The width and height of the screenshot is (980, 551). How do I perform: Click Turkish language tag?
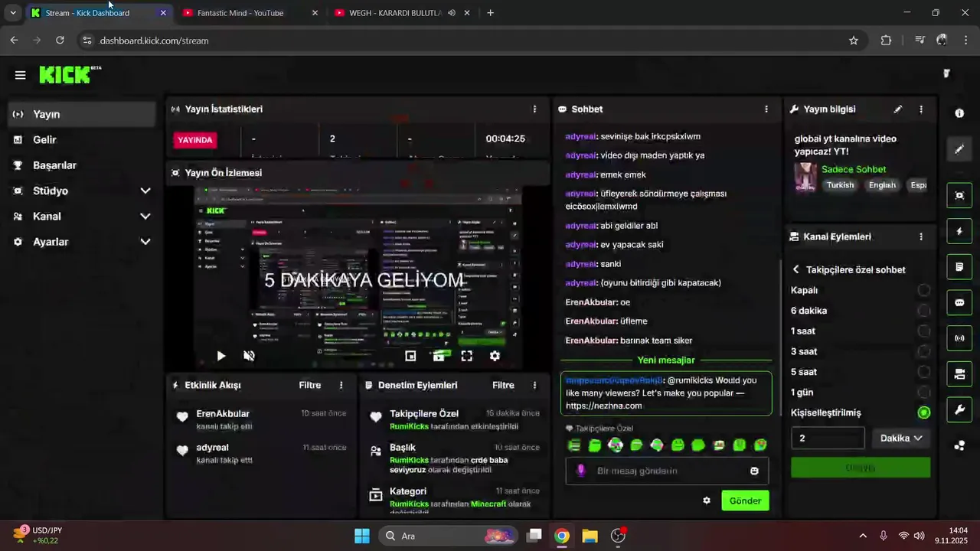(x=840, y=185)
